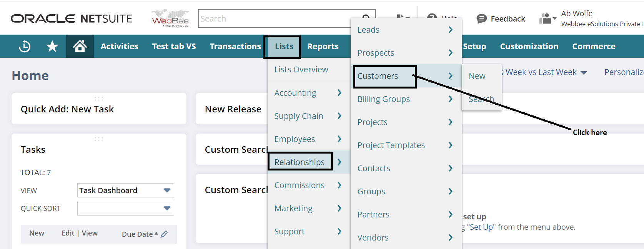Go to the Home house icon
This screenshot has width=644, height=249.
[x=80, y=47]
